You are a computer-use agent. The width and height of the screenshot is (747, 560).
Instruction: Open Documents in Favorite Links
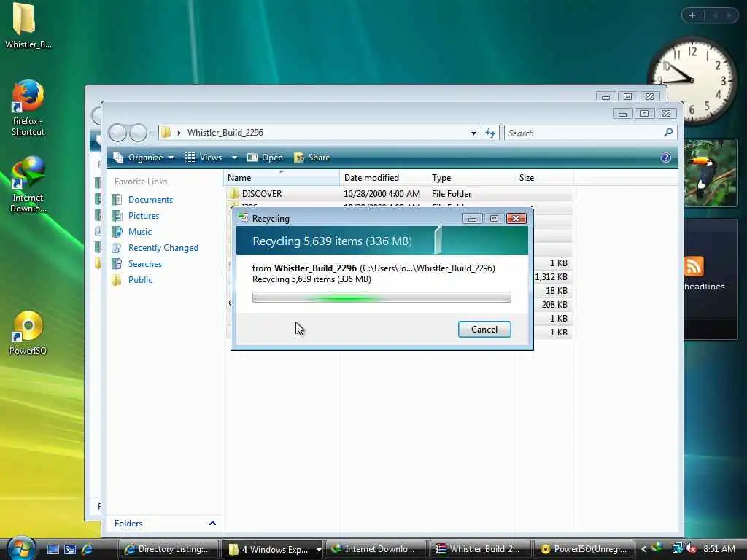coord(150,200)
